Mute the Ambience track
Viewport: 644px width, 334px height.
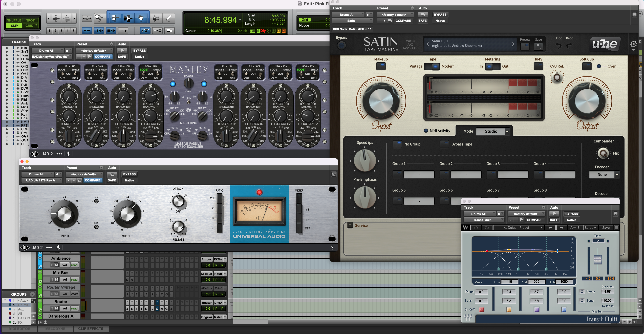[x=56, y=265]
